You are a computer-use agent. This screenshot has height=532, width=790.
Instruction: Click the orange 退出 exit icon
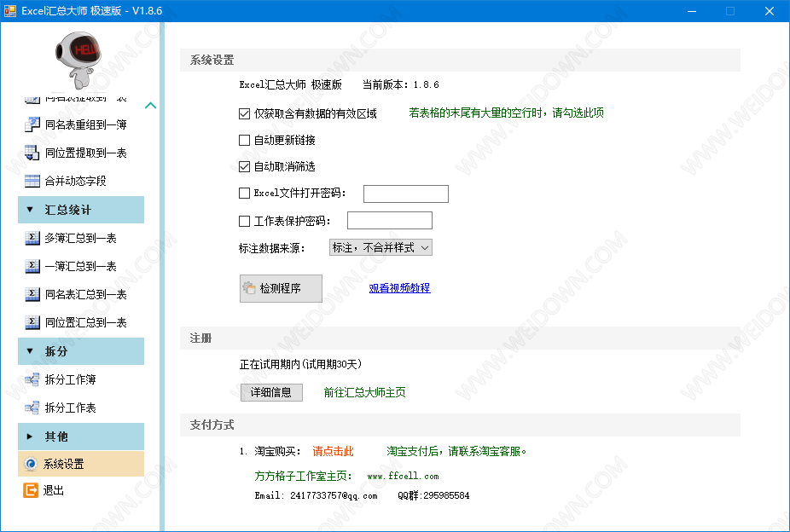pyautogui.click(x=31, y=490)
